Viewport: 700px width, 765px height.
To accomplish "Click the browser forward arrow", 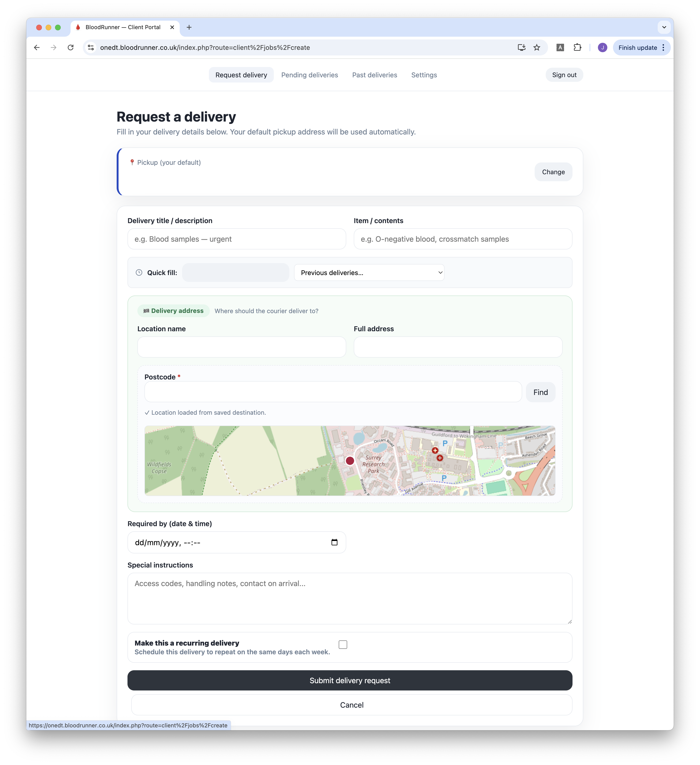I will click(x=54, y=47).
